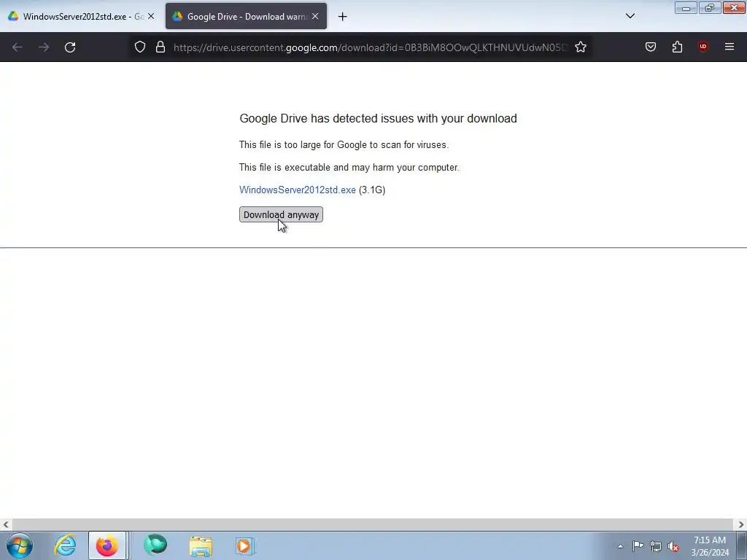The image size is (747, 560).
Task: Click the Download anyway button
Action: pyautogui.click(x=281, y=214)
